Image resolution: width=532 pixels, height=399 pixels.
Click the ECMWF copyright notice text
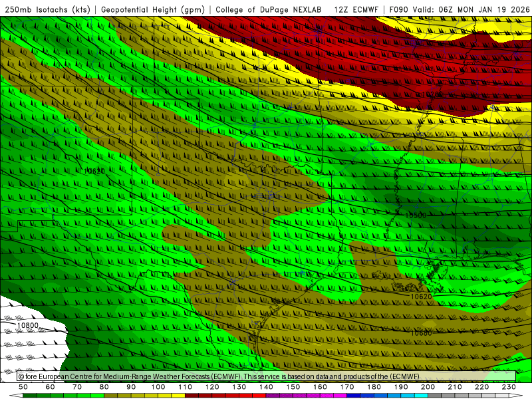pyautogui.click(x=219, y=376)
